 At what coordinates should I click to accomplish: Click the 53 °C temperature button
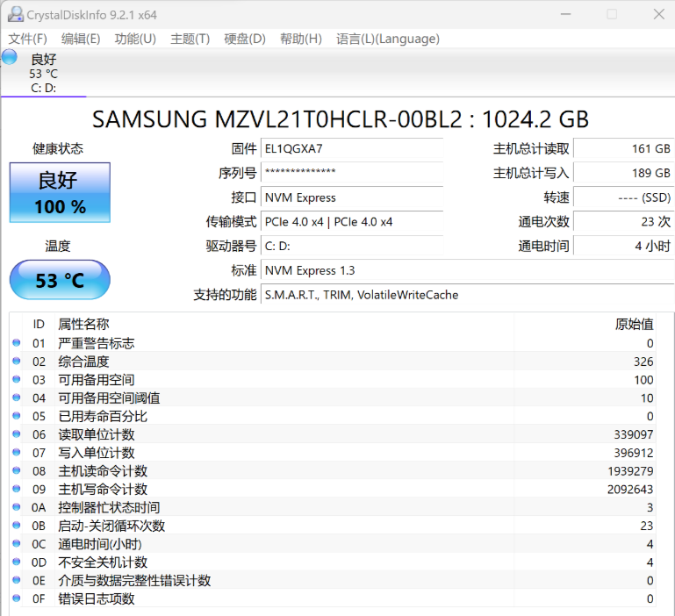[60, 280]
